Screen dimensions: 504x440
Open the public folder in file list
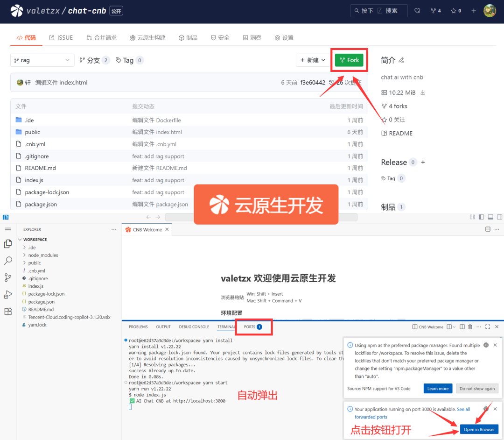[33, 132]
